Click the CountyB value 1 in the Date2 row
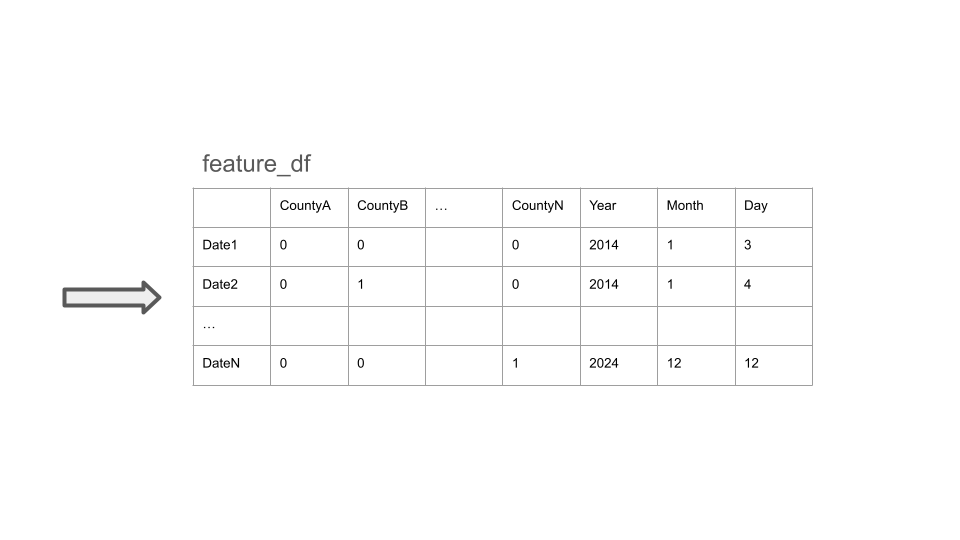960x540 pixels. [x=361, y=285]
